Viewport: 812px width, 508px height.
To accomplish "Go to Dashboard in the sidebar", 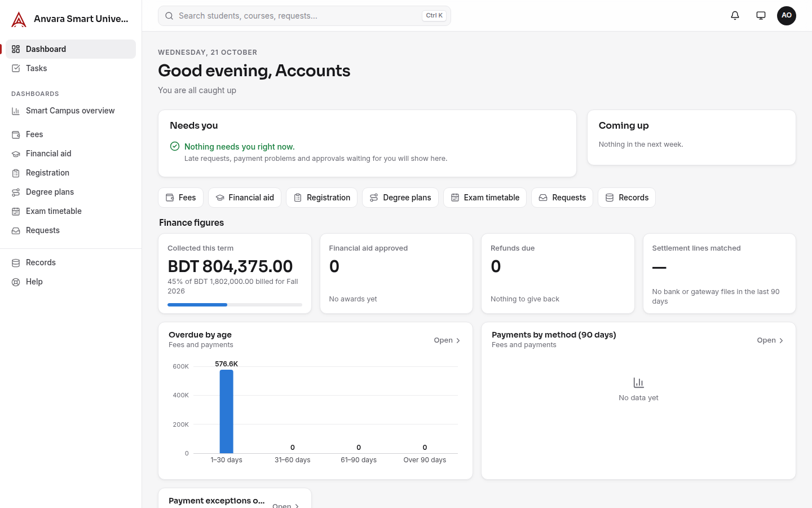I will 70,49.
